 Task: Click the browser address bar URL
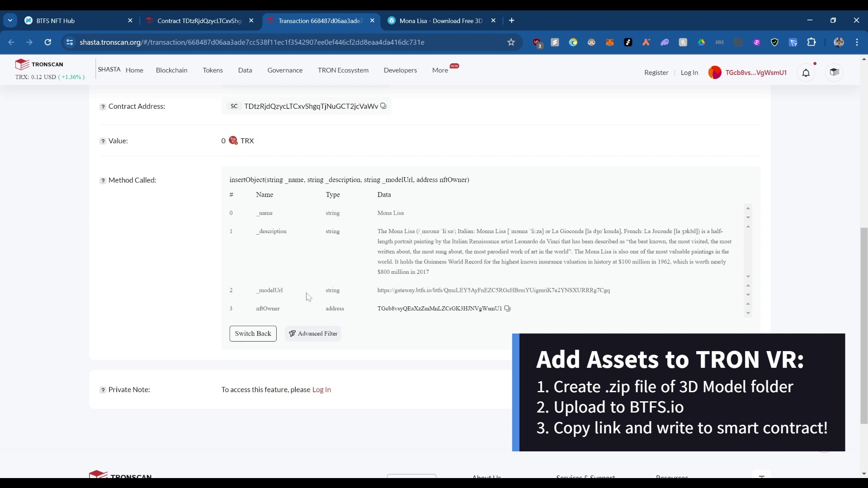point(252,42)
